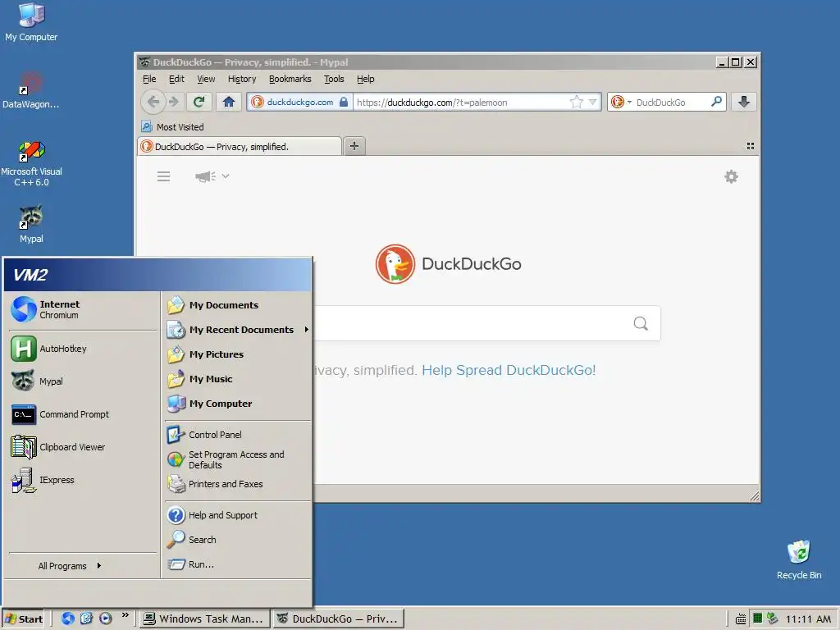Open the URL bar history dropdown arrow
This screenshot has height=630, width=840.
click(592, 102)
